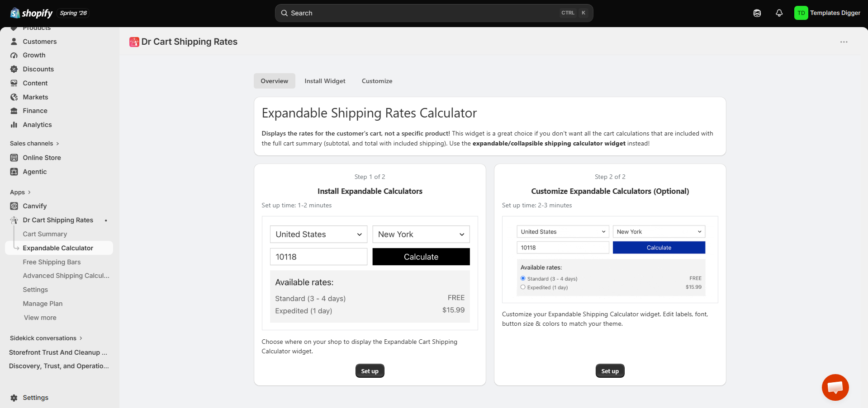Image resolution: width=868 pixels, height=408 pixels.
Task: Open the app Settings sub-item under Dr Cart
Action: [x=35, y=290]
